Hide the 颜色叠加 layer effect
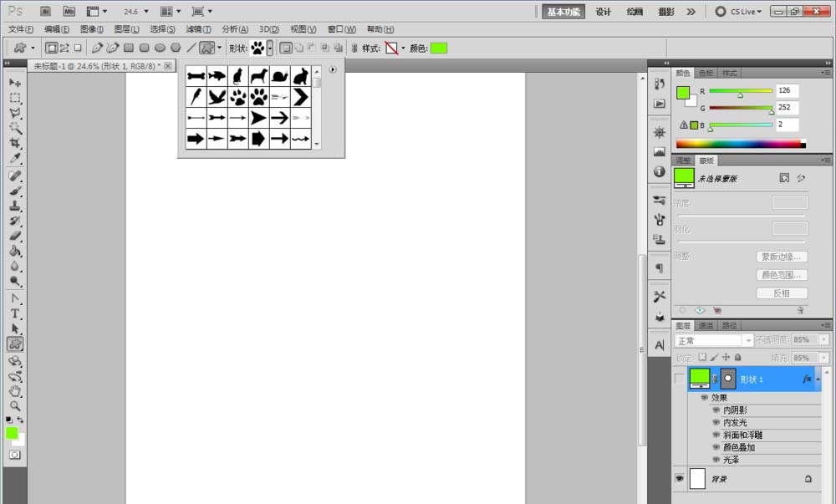Image resolution: width=836 pixels, height=504 pixels. click(x=716, y=447)
